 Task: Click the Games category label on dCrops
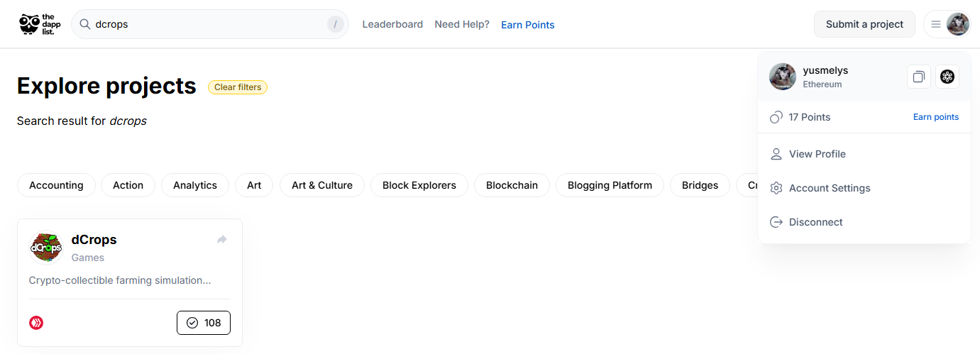(x=88, y=258)
